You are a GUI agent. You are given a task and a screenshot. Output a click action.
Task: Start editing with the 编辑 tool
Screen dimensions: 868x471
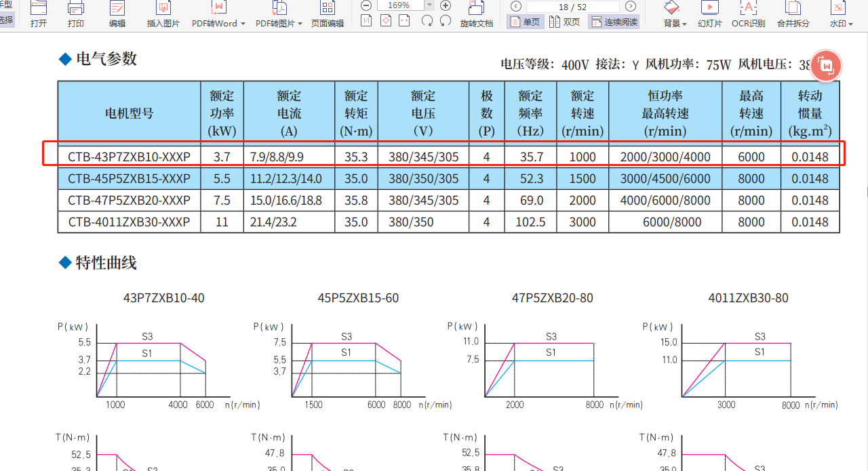click(117, 14)
